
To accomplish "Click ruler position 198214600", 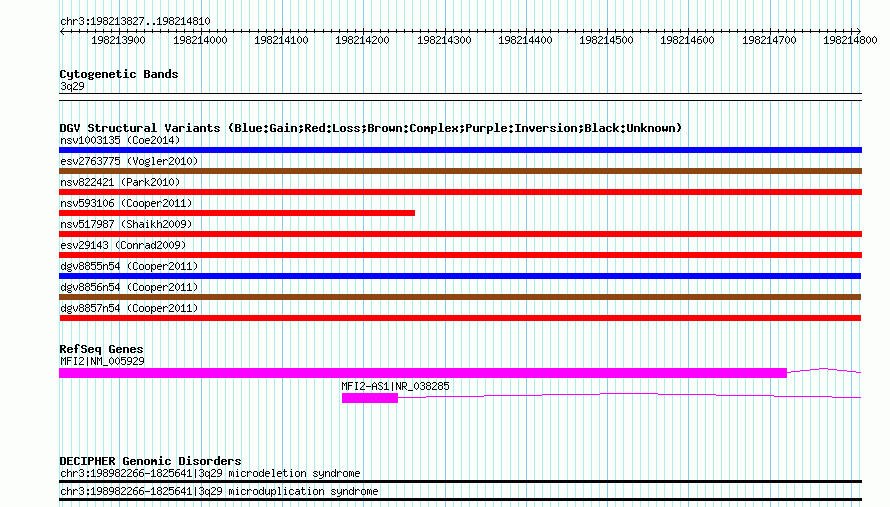I will coord(687,40).
